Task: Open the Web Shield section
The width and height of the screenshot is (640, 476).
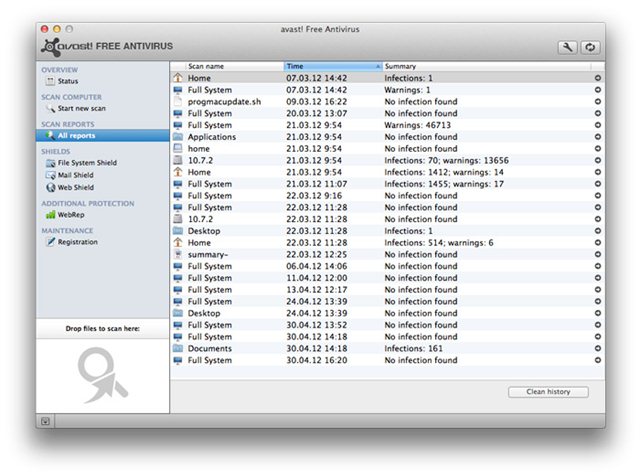Action: [75, 187]
